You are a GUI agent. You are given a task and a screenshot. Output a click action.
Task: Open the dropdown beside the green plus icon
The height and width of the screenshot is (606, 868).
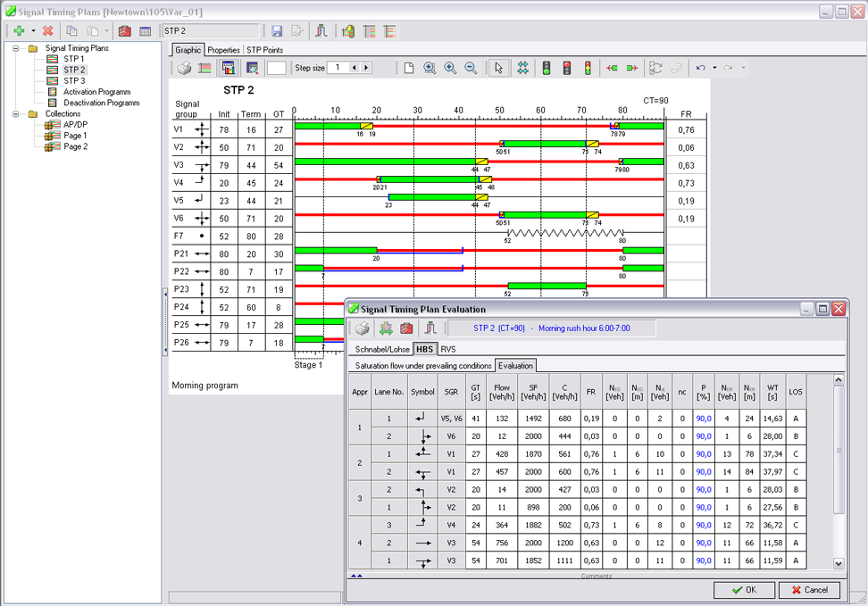coord(33,31)
